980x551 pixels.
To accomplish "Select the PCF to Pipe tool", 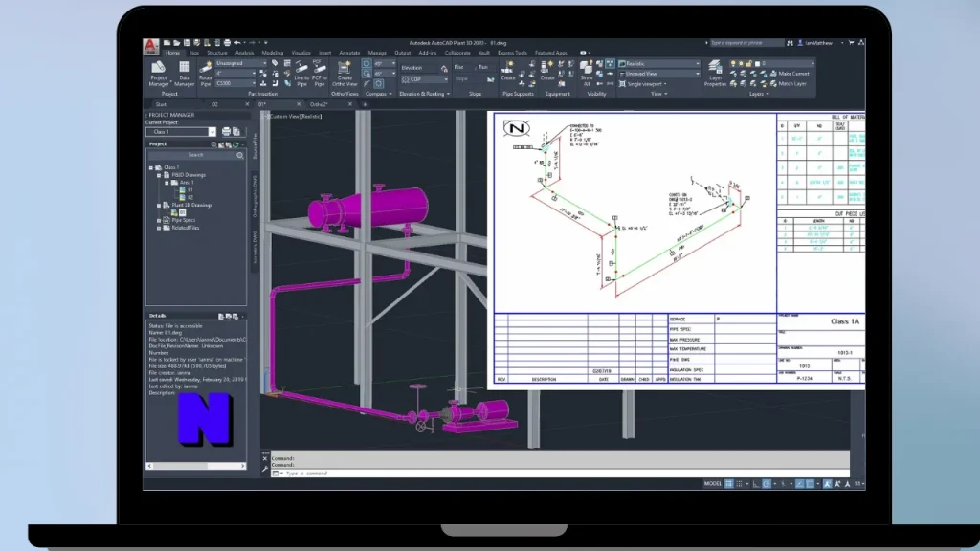I will [320, 74].
